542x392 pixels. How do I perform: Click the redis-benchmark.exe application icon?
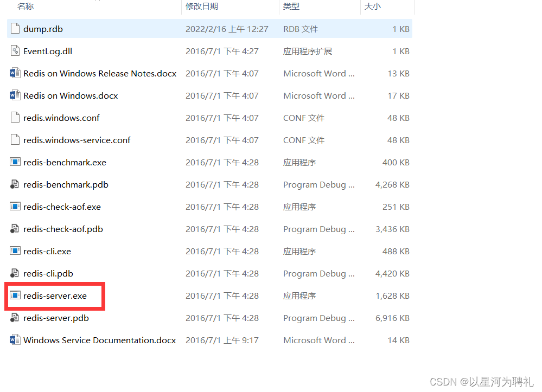(x=15, y=162)
